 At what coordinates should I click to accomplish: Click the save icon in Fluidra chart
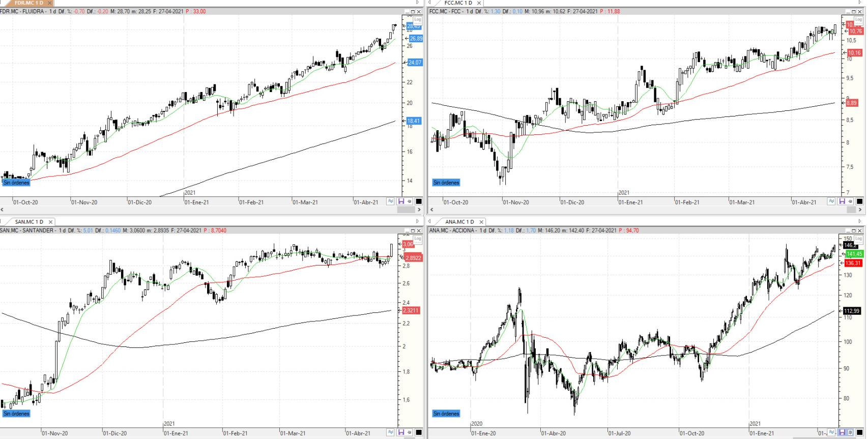[x=401, y=201]
